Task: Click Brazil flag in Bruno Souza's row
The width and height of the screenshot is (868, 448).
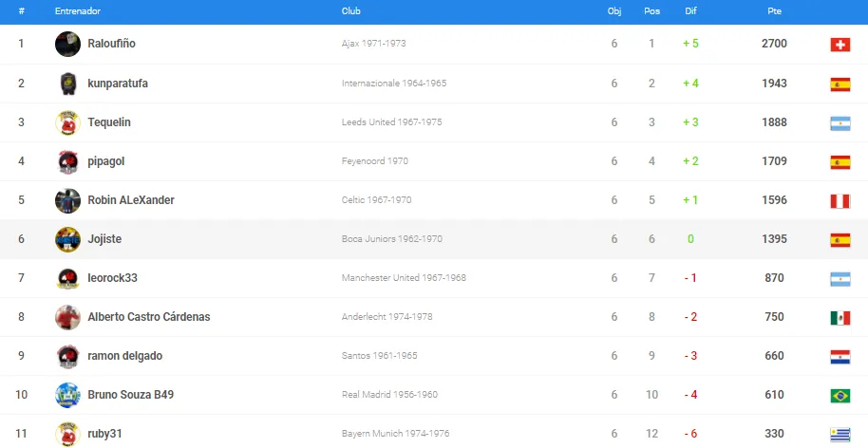Action: 840,396
